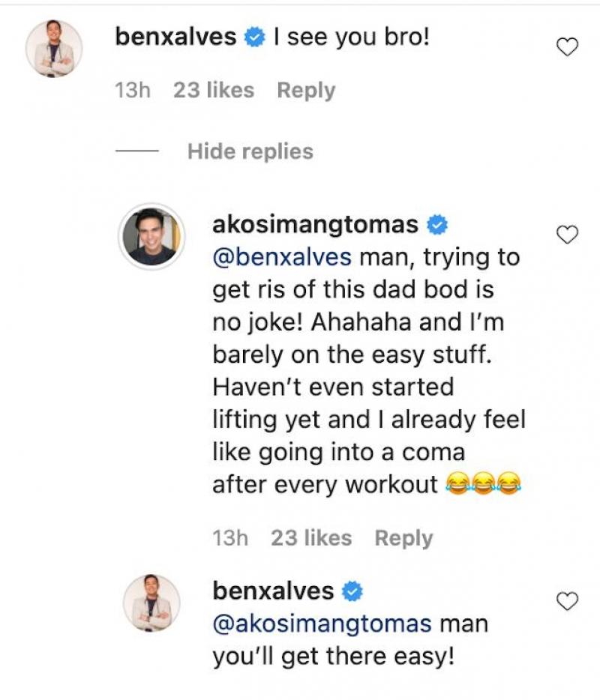Click akosimangtomas username in reply

[x=315, y=224]
